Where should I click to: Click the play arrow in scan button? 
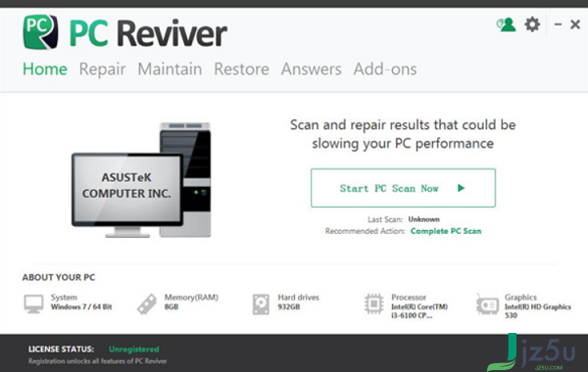462,188
